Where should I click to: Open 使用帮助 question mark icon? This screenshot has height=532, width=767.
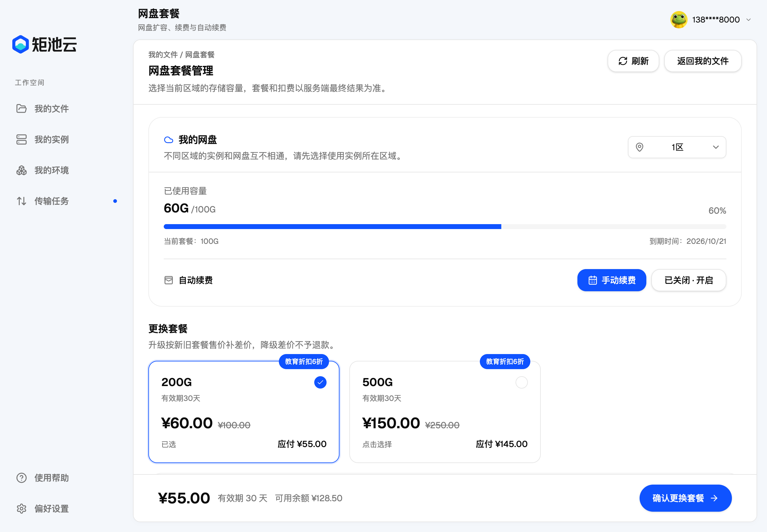(x=21, y=478)
